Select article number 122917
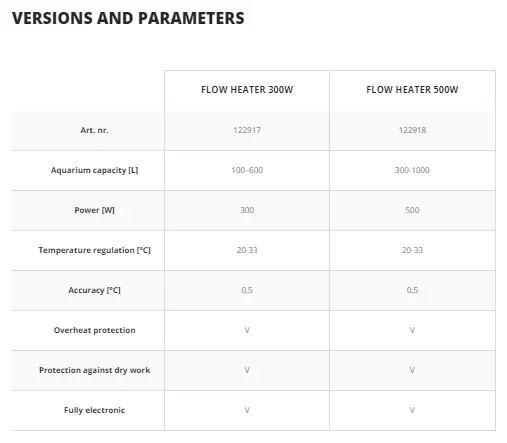The width and height of the screenshot is (507, 443). (247, 130)
